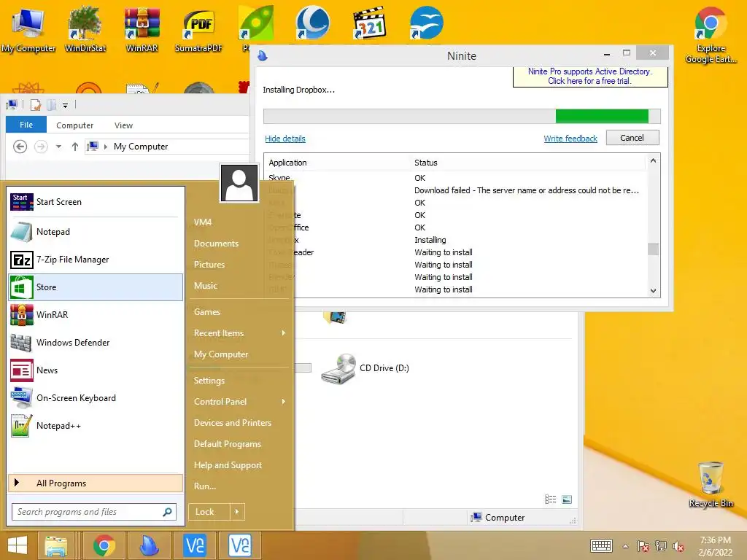Viewport: 747px width, 560px height.
Task: Open Google Chrome from the taskbar
Action: (x=104, y=545)
